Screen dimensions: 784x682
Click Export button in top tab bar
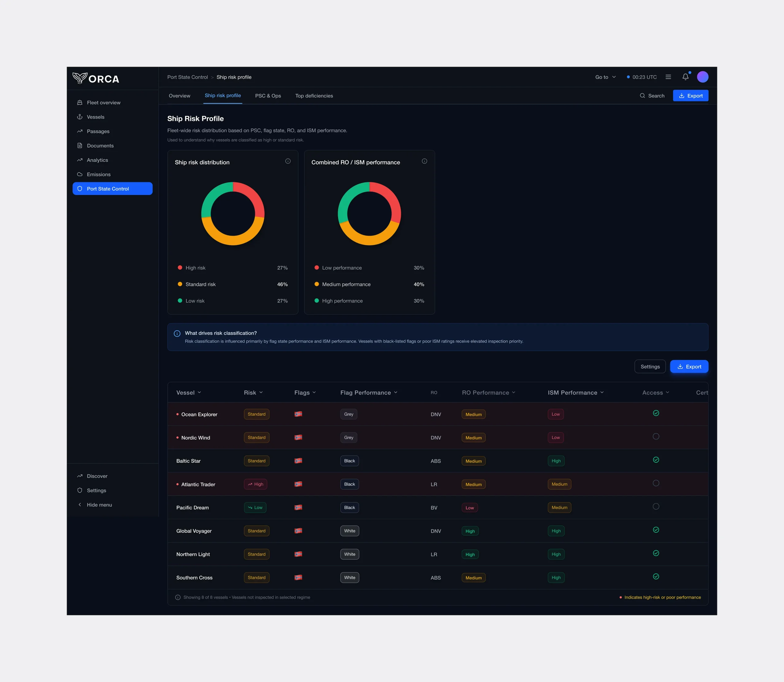tap(690, 96)
